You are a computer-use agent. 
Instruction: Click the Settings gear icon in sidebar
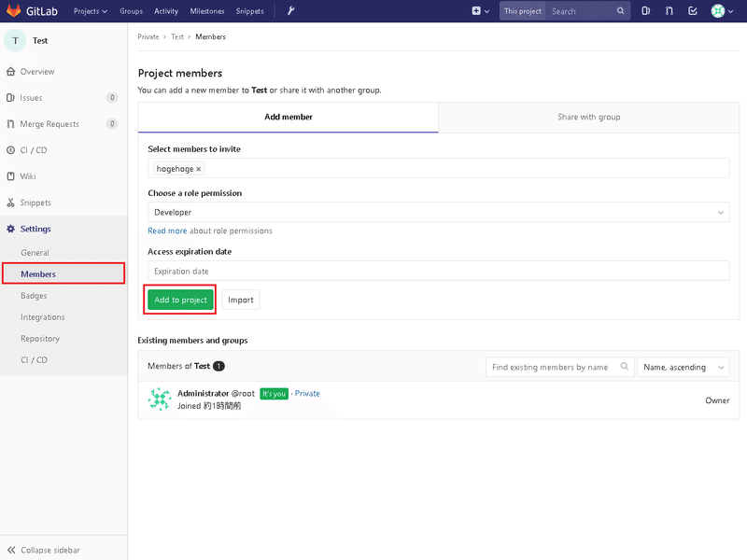click(x=10, y=229)
